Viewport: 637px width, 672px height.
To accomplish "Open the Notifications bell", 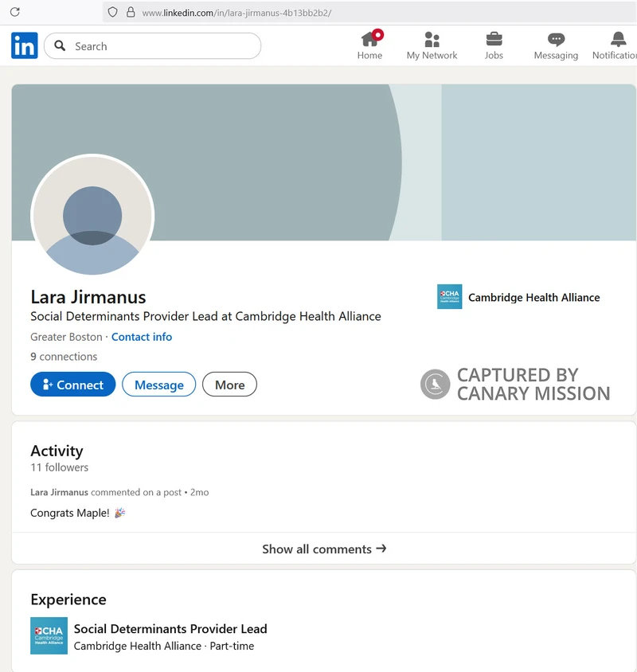I will tap(616, 45).
